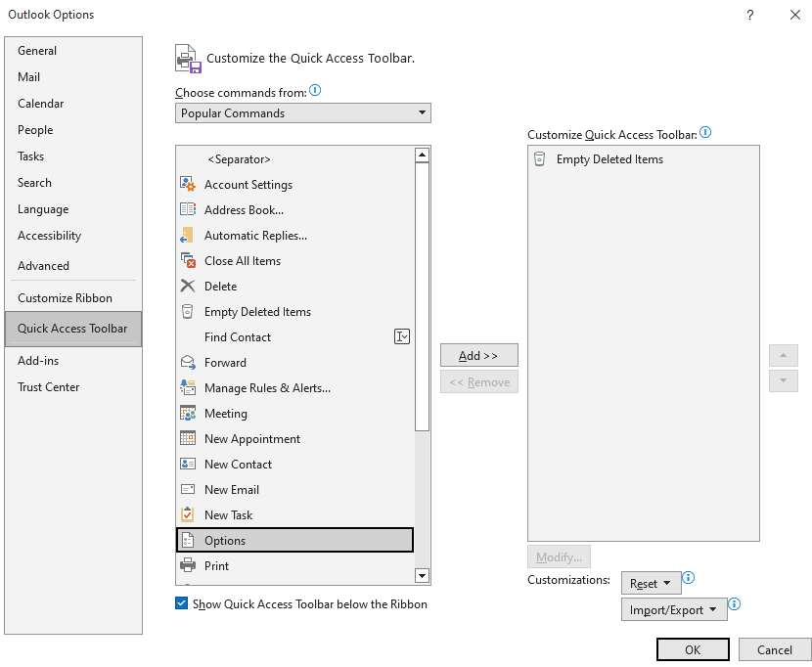Open the Language options category
The image size is (812, 667).
pos(73,209)
